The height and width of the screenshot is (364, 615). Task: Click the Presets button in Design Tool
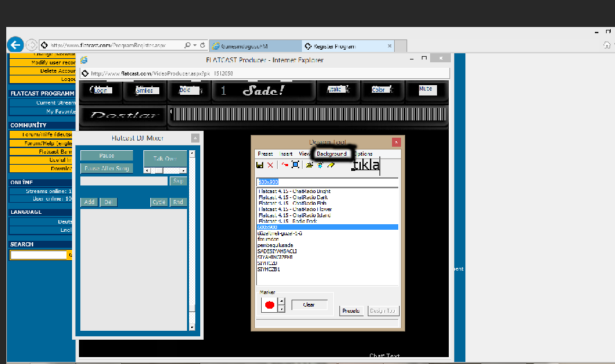point(351,311)
